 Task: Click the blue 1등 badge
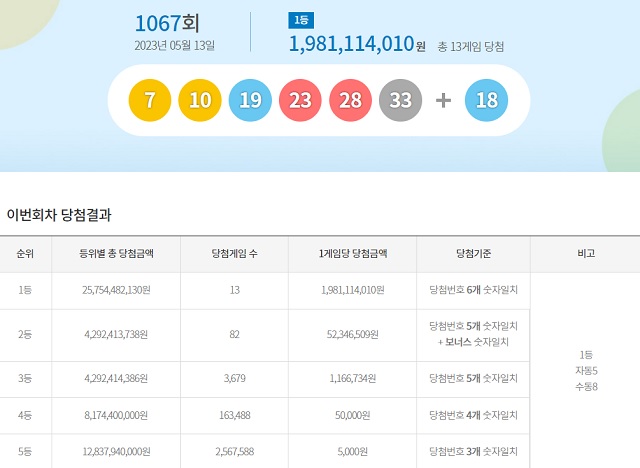click(x=301, y=20)
